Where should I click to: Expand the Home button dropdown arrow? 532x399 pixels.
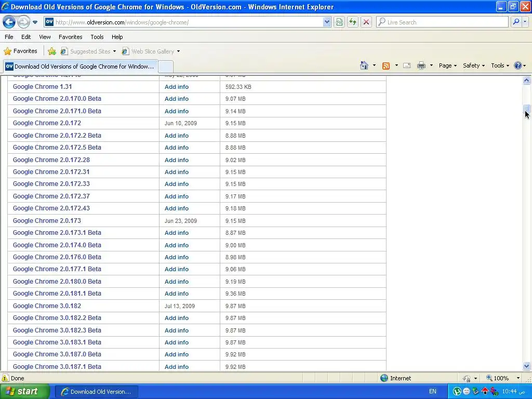coord(374,65)
